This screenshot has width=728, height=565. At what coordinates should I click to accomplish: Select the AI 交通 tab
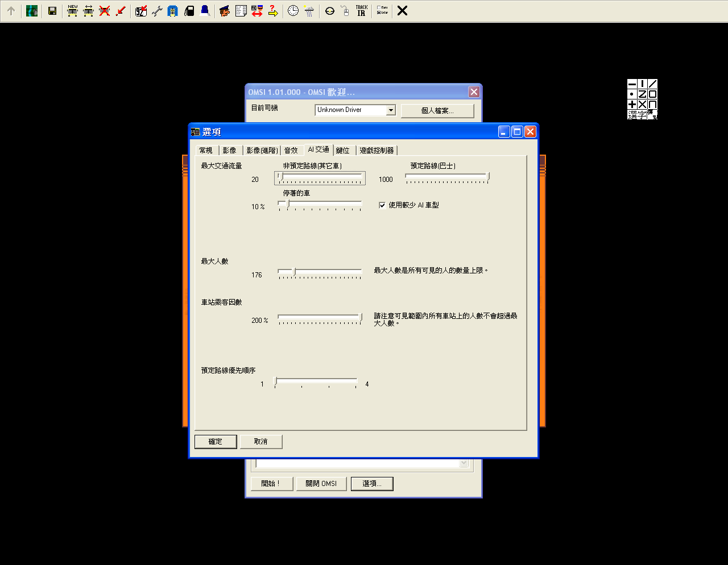tap(318, 149)
